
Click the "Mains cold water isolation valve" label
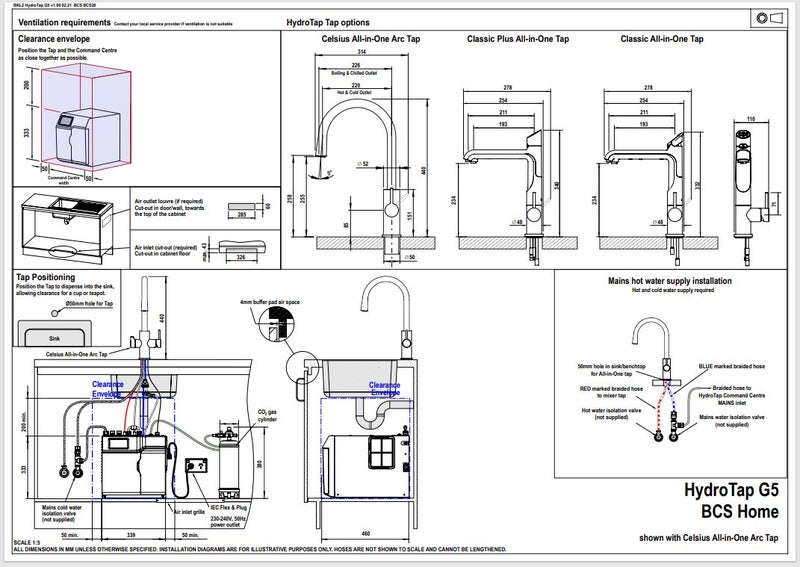coord(62,513)
